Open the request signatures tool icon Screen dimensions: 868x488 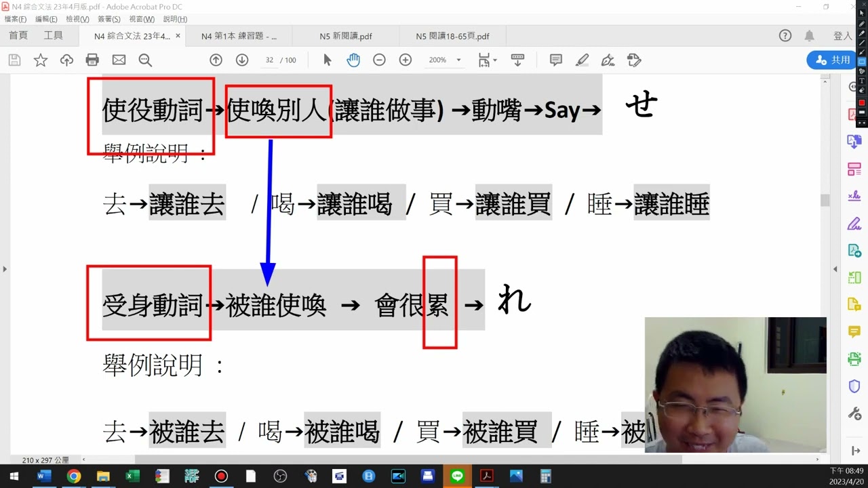click(854, 196)
